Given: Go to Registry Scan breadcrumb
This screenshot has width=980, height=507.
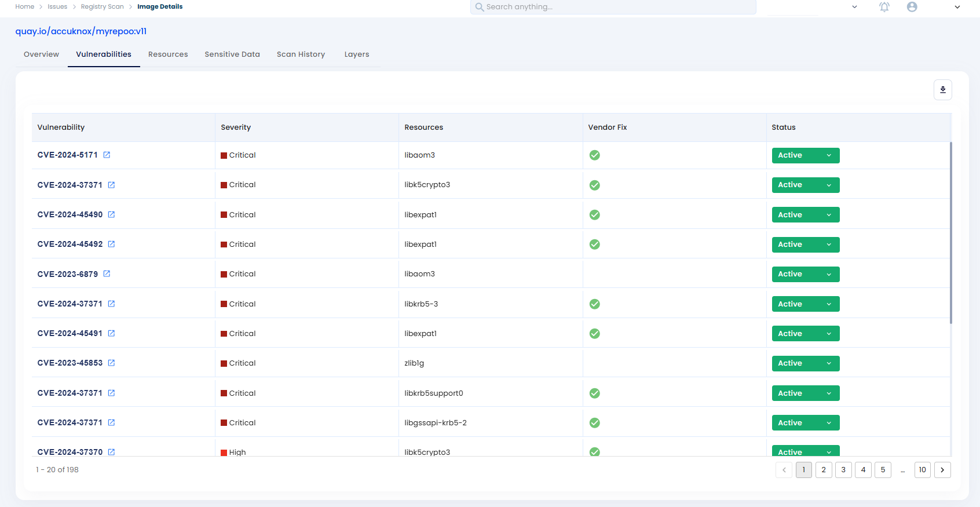Looking at the screenshot, I should click(103, 7).
